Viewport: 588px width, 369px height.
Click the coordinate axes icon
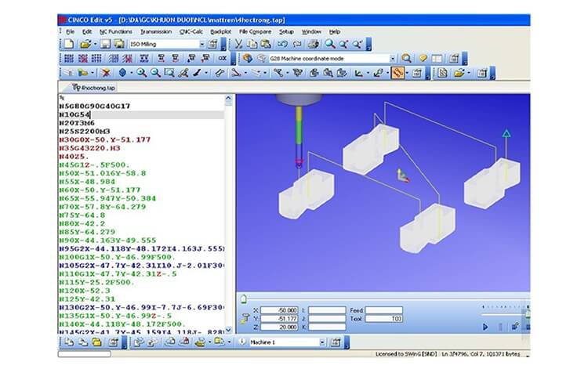[359, 73]
